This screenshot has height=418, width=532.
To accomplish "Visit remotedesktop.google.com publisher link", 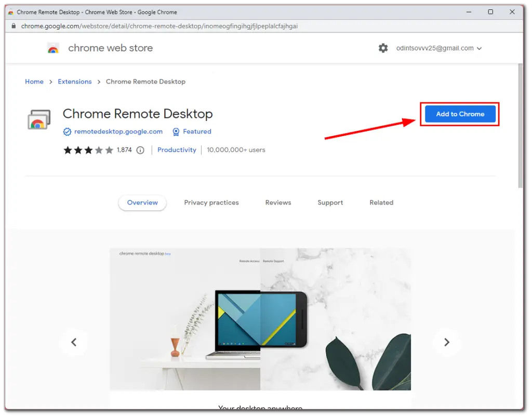I will pos(118,131).
